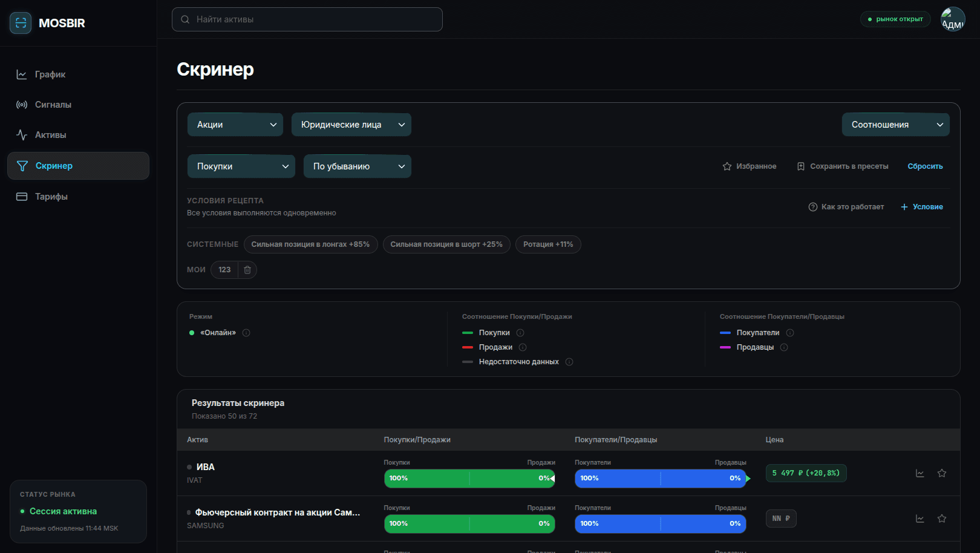The width and height of the screenshot is (980, 553).
Task: Open Фьючерсный контракт на акции Сам... row
Action: tap(278, 512)
